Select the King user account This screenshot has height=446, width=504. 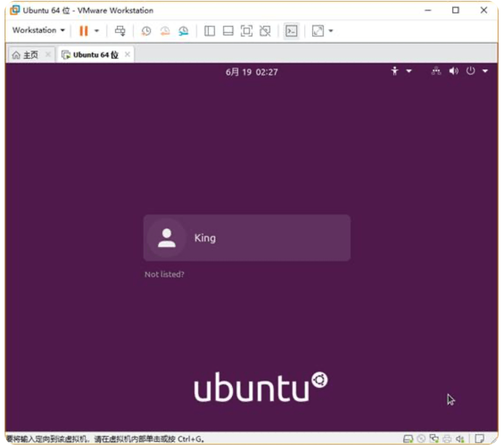click(x=247, y=238)
